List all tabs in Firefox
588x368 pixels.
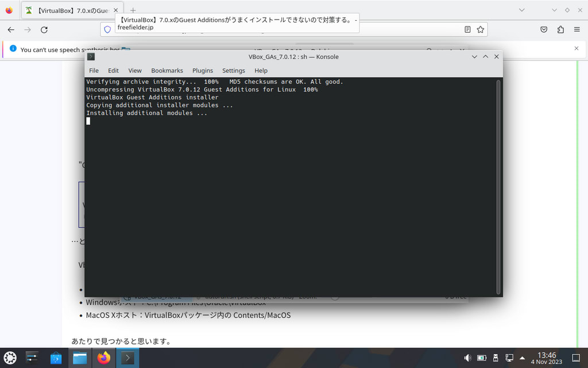tap(521, 10)
